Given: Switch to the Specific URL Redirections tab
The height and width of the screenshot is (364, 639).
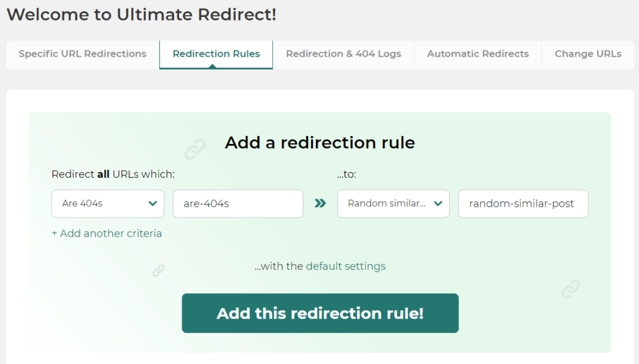Looking at the screenshot, I should tap(83, 54).
